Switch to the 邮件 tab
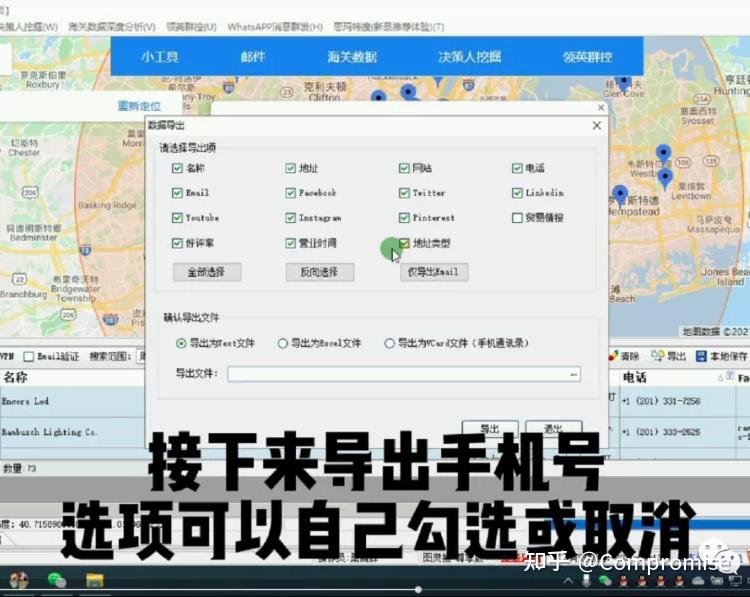The height and width of the screenshot is (597, 750). point(253,57)
